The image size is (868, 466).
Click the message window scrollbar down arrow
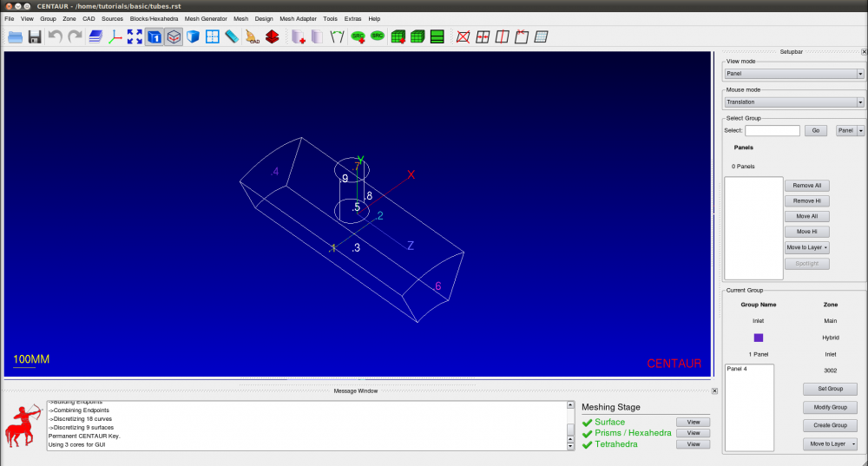point(571,447)
